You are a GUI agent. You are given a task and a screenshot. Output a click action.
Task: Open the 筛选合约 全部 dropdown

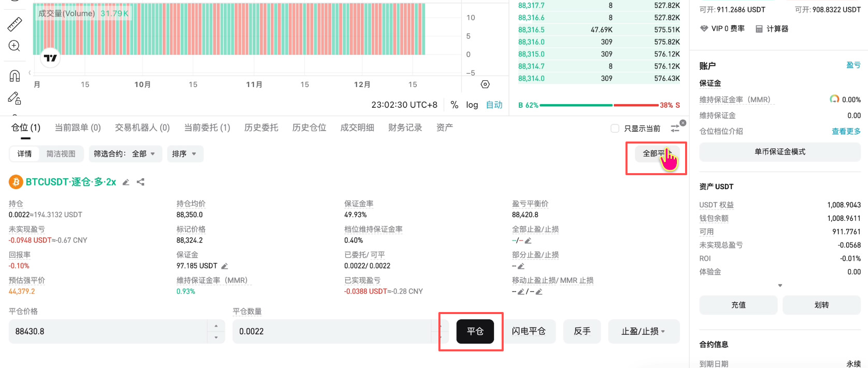point(125,154)
